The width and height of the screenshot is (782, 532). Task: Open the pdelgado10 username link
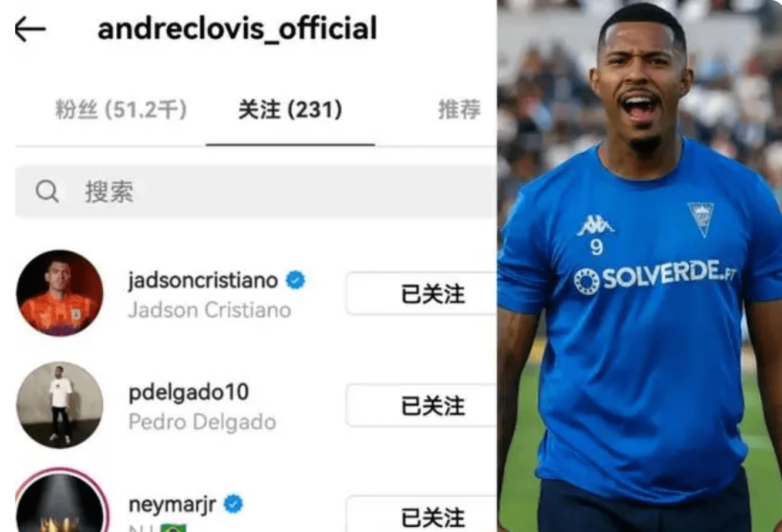click(x=188, y=392)
